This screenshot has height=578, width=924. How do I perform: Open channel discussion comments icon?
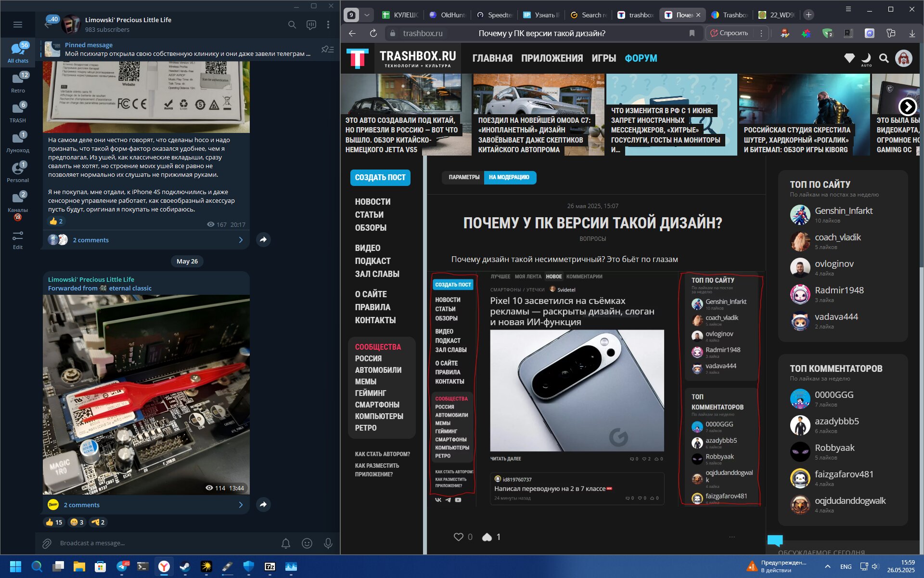(x=311, y=25)
